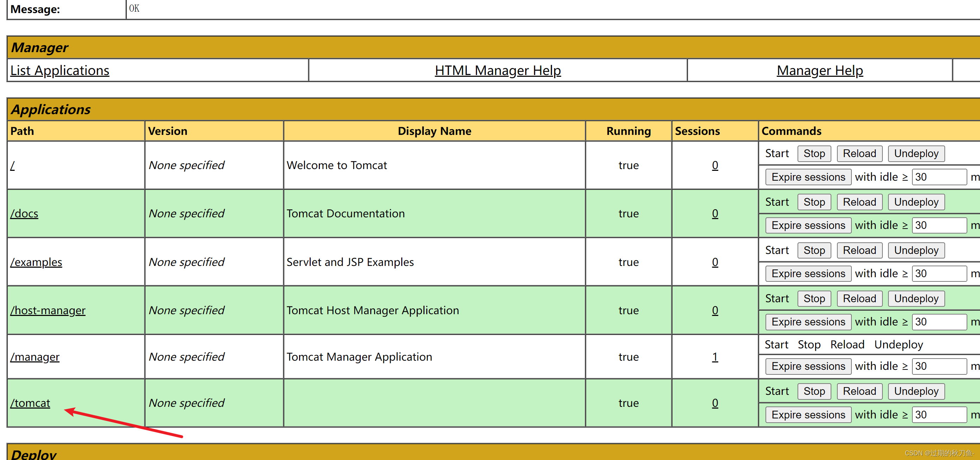
Task: Expire sessions for the root / app
Action: tap(808, 177)
